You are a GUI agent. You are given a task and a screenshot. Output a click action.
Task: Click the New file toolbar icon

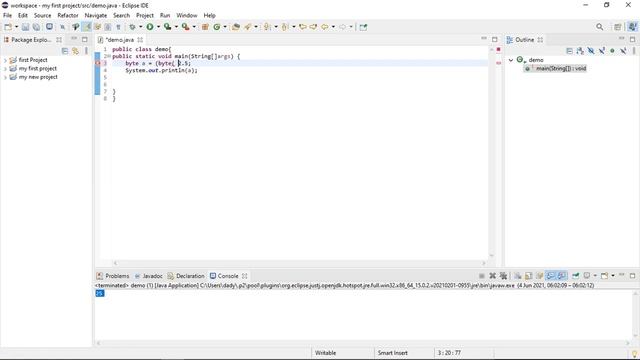pos(8,27)
